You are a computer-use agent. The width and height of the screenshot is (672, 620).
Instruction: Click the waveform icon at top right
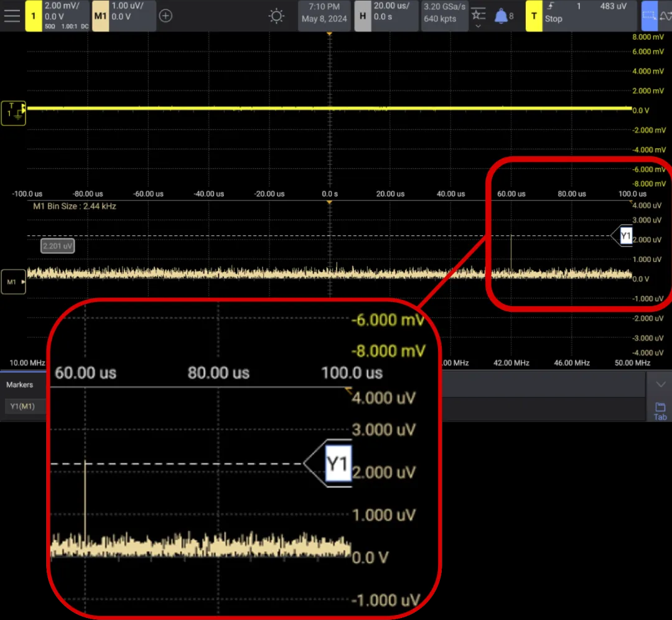[666, 16]
